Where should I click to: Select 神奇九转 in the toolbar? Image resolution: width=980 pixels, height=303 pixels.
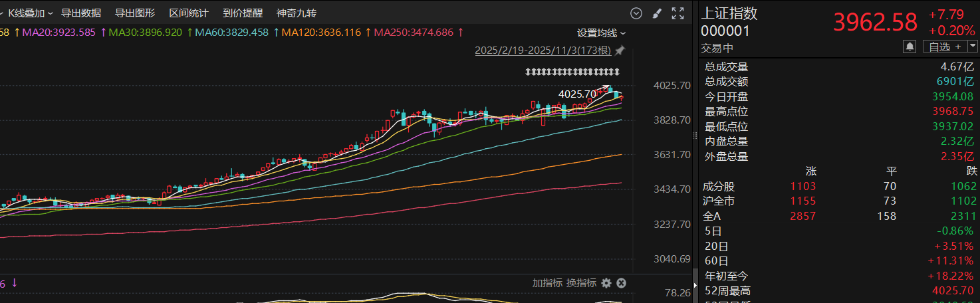tap(297, 13)
